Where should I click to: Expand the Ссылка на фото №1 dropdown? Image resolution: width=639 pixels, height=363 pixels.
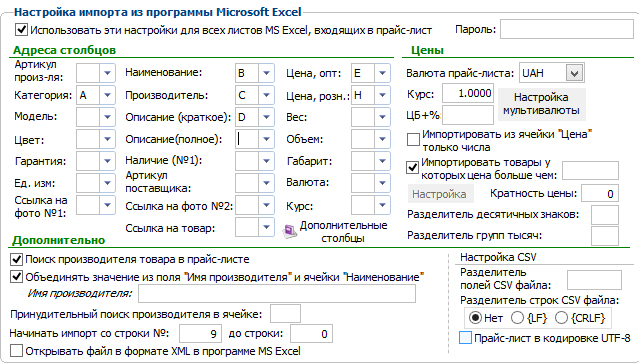tap(107, 205)
